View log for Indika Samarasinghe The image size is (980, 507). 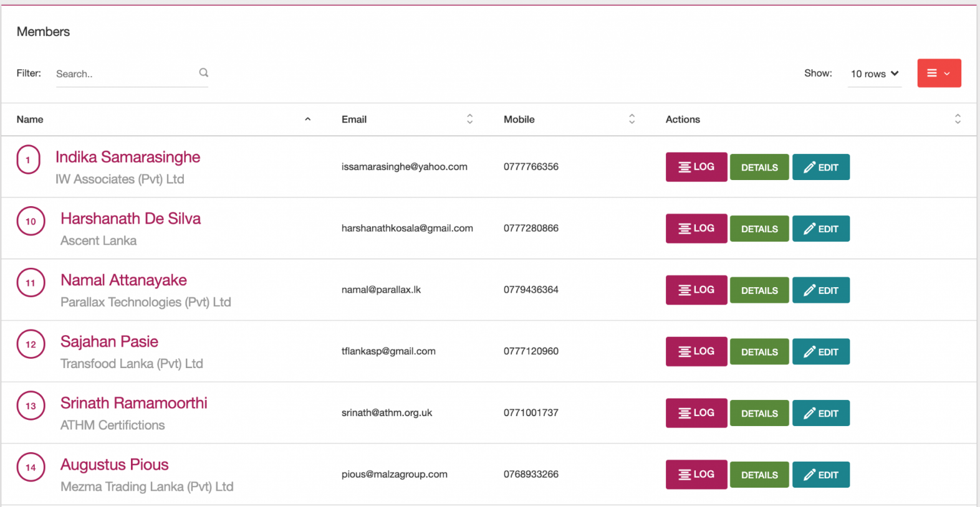pyautogui.click(x=696, y=167)
